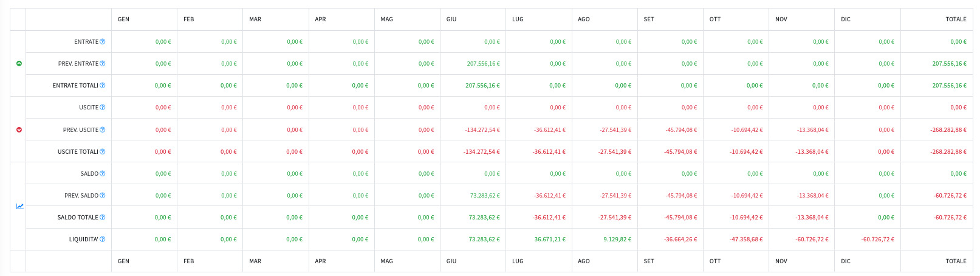Click the help icon next to PREV. ENTRATE
This screenshot has height=276, width=980.
(103, 64)
